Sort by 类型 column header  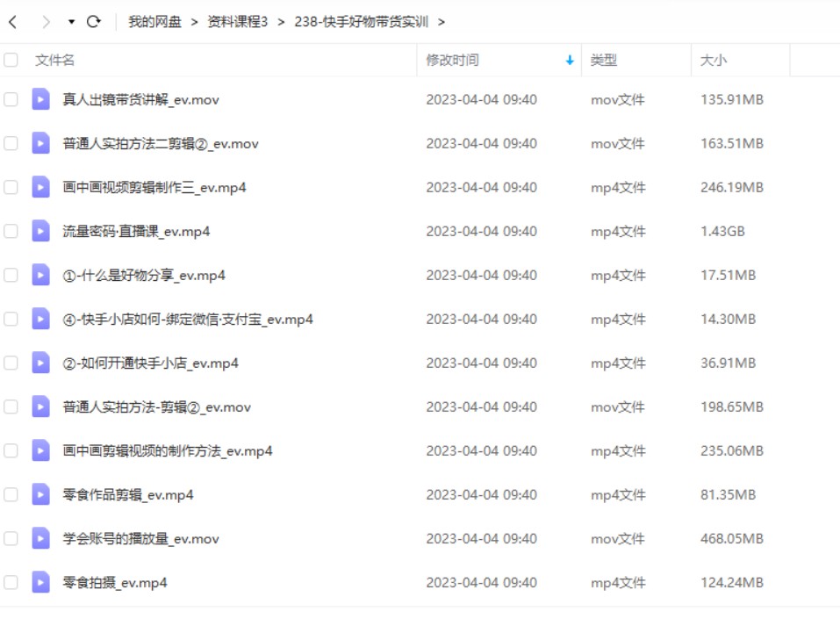coord(604,60)
